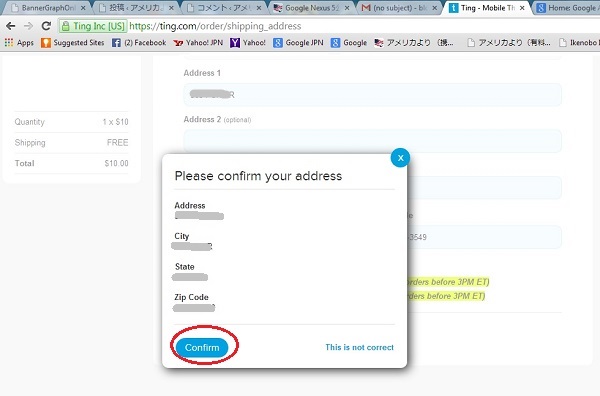600x396 pixels.
Task: Click the field showing 3549
Action: coord(484,237)
